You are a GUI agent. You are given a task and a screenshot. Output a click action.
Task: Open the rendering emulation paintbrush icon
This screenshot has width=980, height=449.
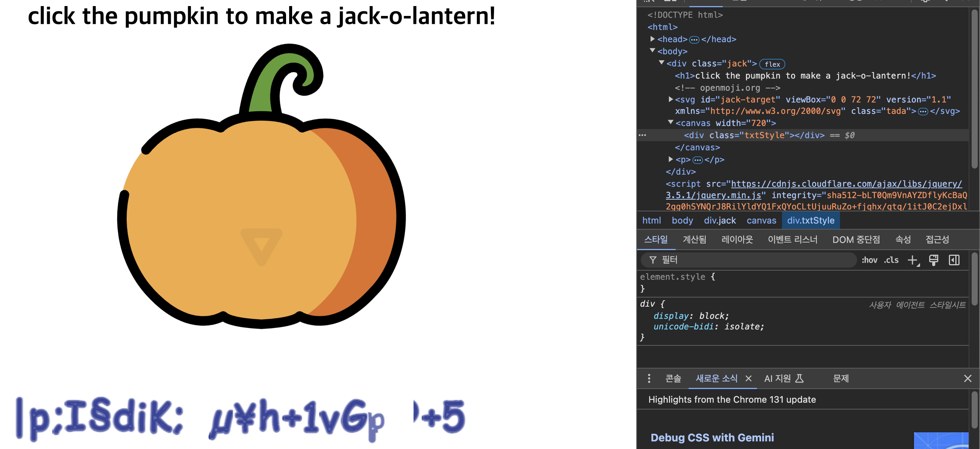[x=933, y=260]
